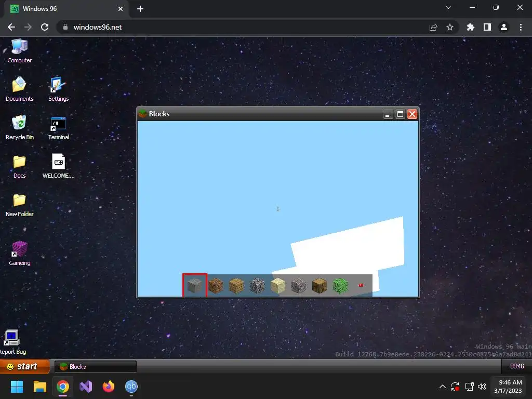Open the host Windows Start menu

pos(17,387)
